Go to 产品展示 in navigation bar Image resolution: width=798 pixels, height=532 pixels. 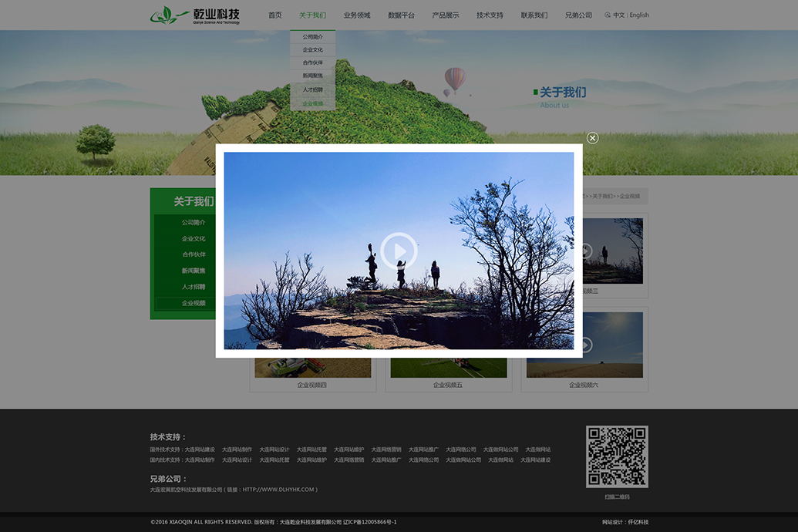point(445,15)
